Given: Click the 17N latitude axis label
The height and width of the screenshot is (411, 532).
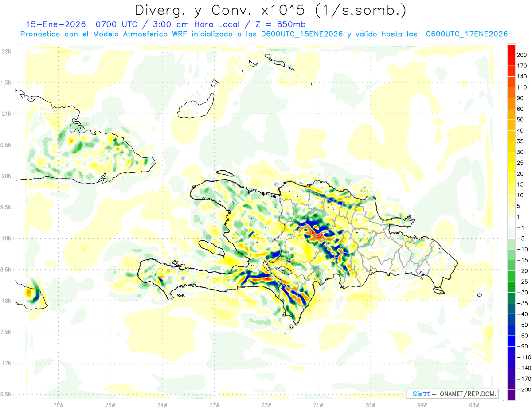Looking at the screenshot, I should click(7, 363).
